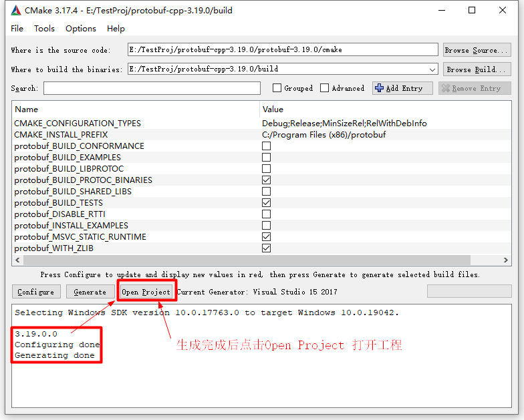The width and height of the screenshot is (524, 420).
Task: Toggle the Grouped checkbox
Action: 277,88
